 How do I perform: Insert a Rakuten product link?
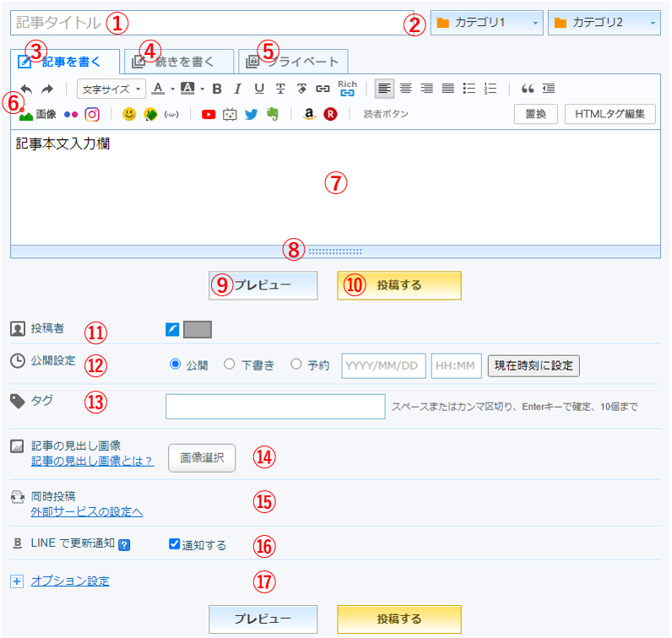(x=330, y=114)
